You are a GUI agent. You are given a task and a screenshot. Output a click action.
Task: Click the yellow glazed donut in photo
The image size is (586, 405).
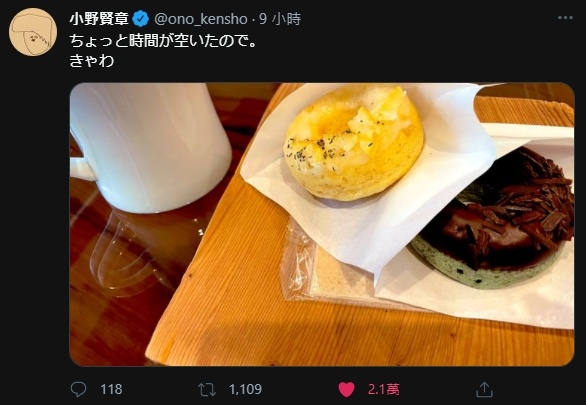click(x=354, y=142)
